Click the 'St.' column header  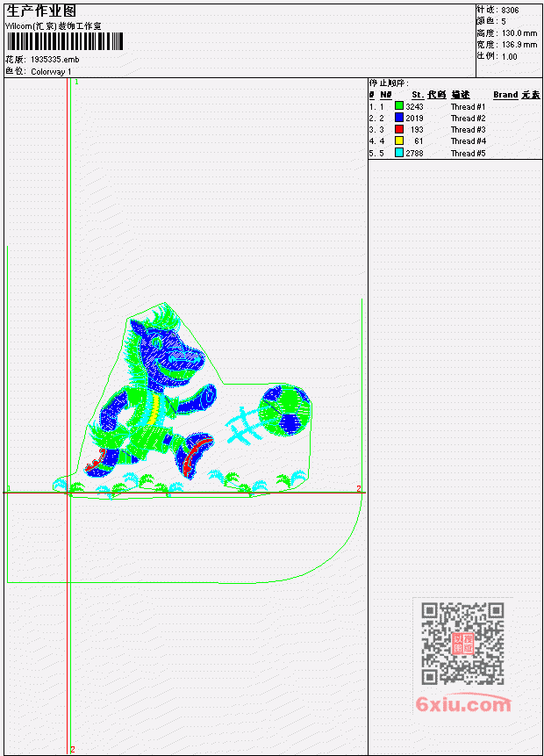point(418,95)
